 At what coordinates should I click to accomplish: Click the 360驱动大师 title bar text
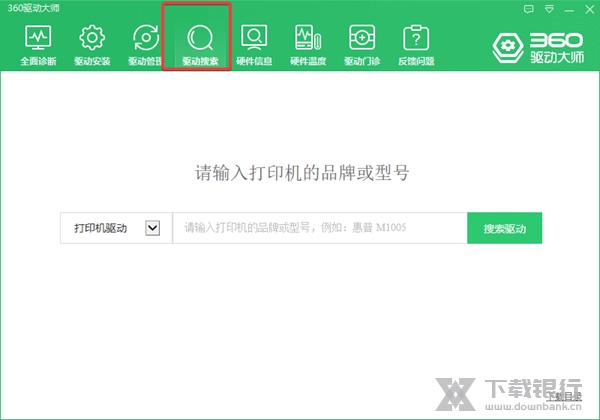click(x=30, y=8)
